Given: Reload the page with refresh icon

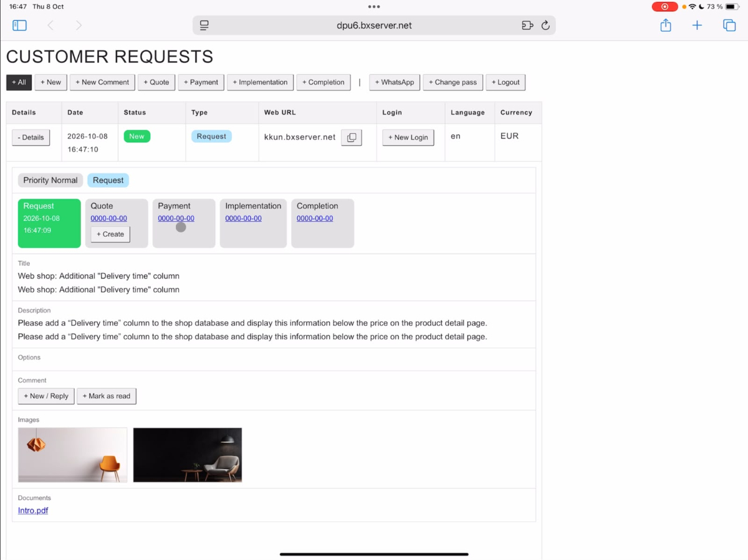Looking at the screenshot, I should pos(545,26).
